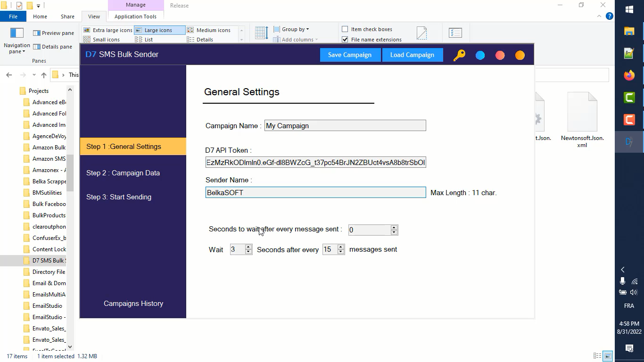Turn on the Preview pane in Explorer
644x362 pixels.
point(53,33)
